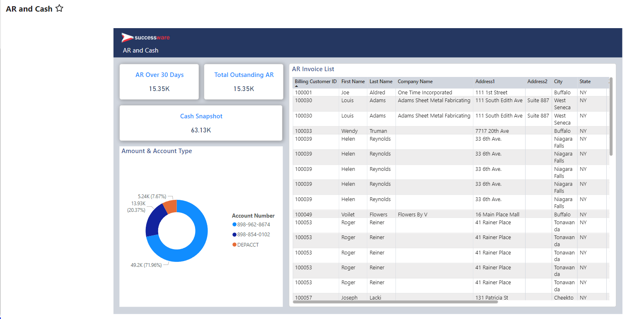
Task: Sort by First Name column header
Action: (353, 82)
